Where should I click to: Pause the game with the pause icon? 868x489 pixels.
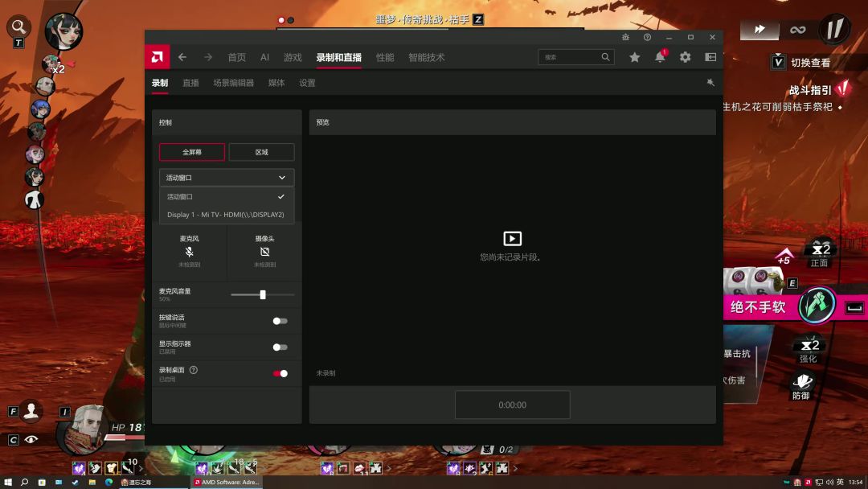(834, 28)
